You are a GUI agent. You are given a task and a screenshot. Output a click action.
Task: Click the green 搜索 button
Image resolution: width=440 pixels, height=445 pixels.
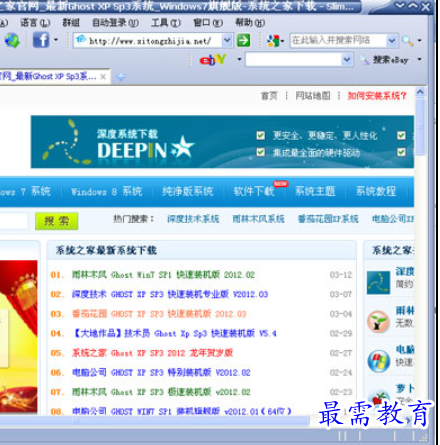[57, 221]
